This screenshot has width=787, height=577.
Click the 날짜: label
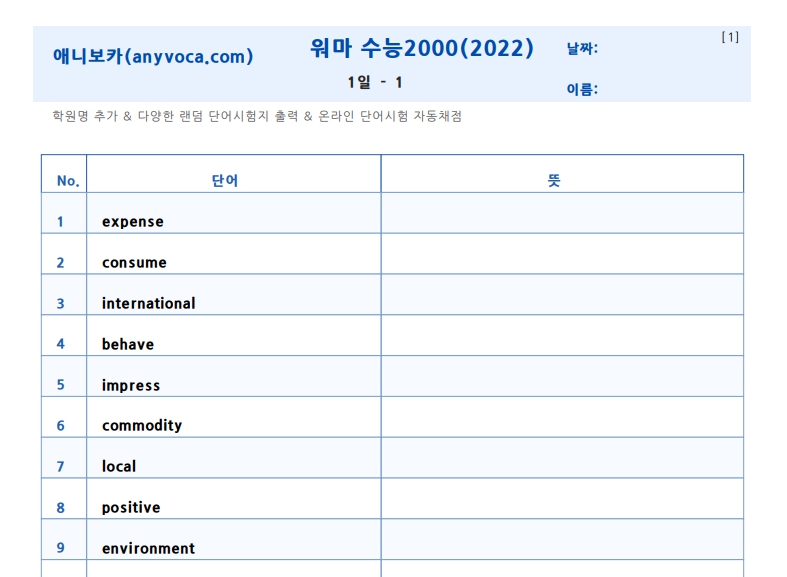[582, 49]
